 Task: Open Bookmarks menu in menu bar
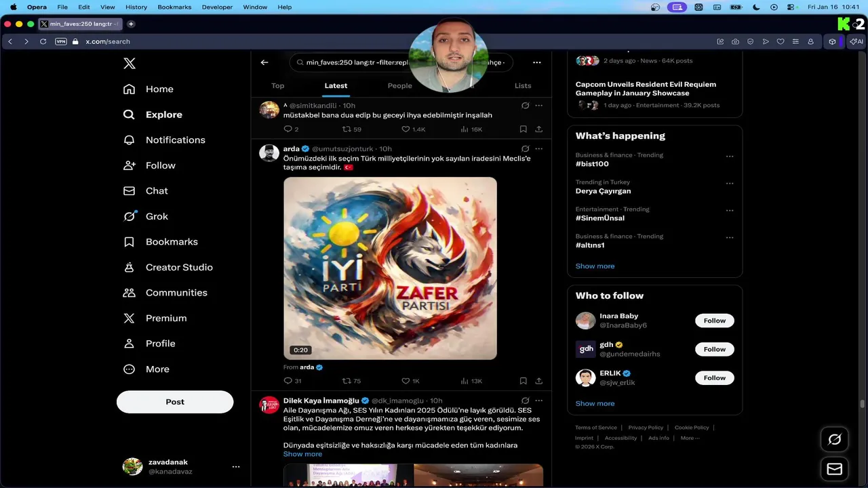coord(174,7)
